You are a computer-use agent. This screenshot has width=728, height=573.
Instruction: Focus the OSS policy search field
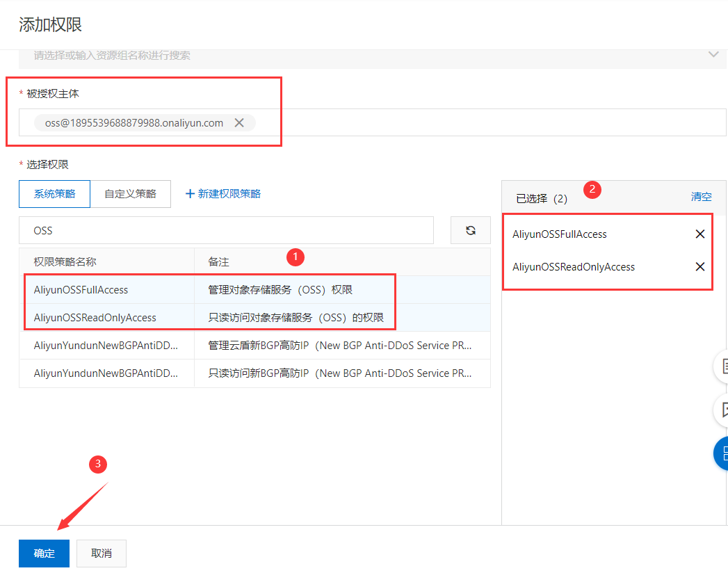click(x=226, y=230)
